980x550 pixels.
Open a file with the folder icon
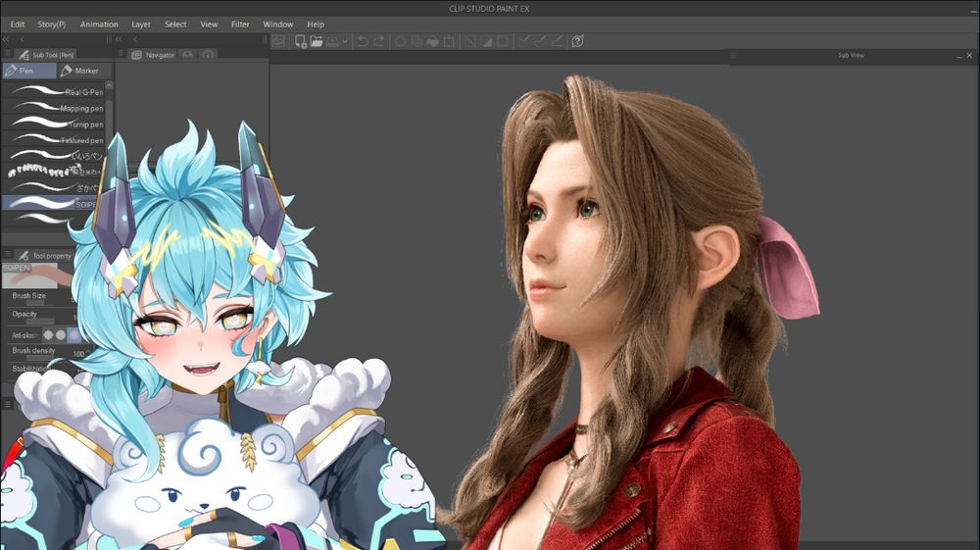(x=317, y=41)
